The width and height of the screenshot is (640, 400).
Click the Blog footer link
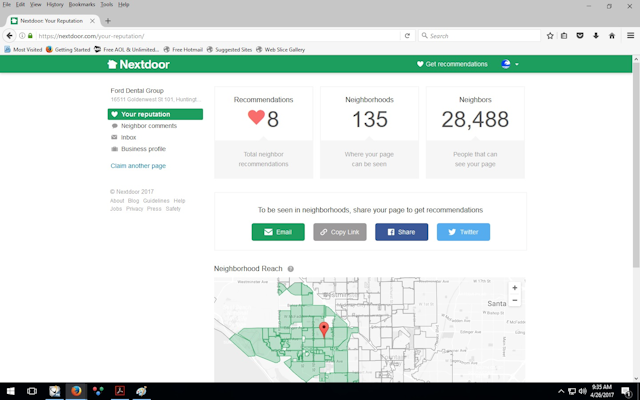[133, 201]
